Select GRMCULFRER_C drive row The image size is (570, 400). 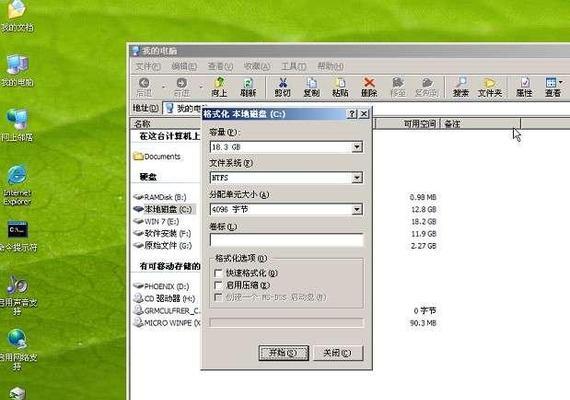tap(167, 311)
